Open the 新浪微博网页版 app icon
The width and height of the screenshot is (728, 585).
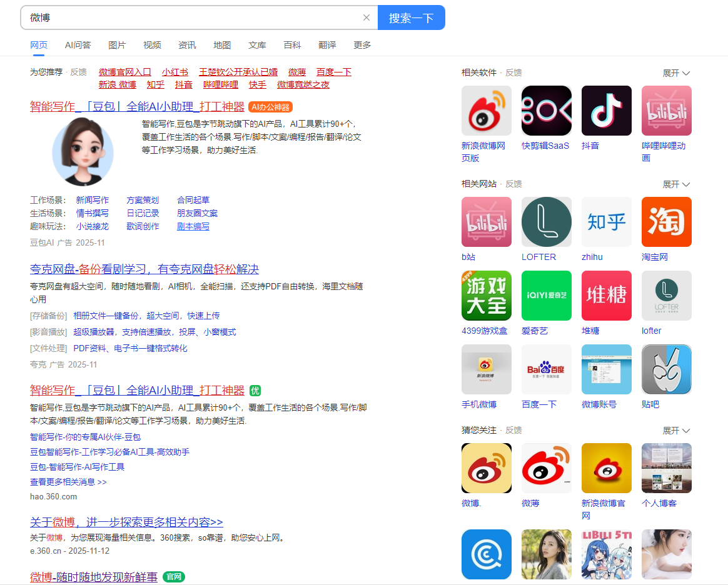click(486, 111)
